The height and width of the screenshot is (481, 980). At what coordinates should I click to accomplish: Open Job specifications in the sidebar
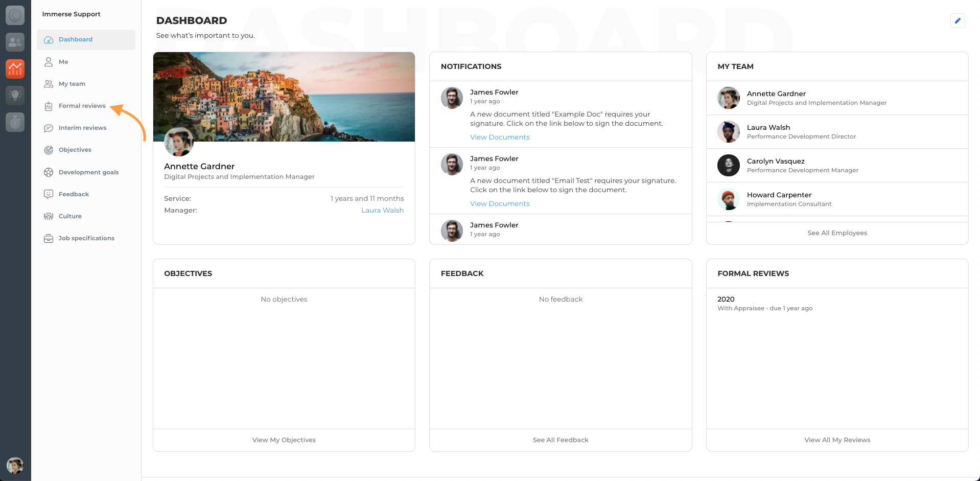click(x=86, y=238)
